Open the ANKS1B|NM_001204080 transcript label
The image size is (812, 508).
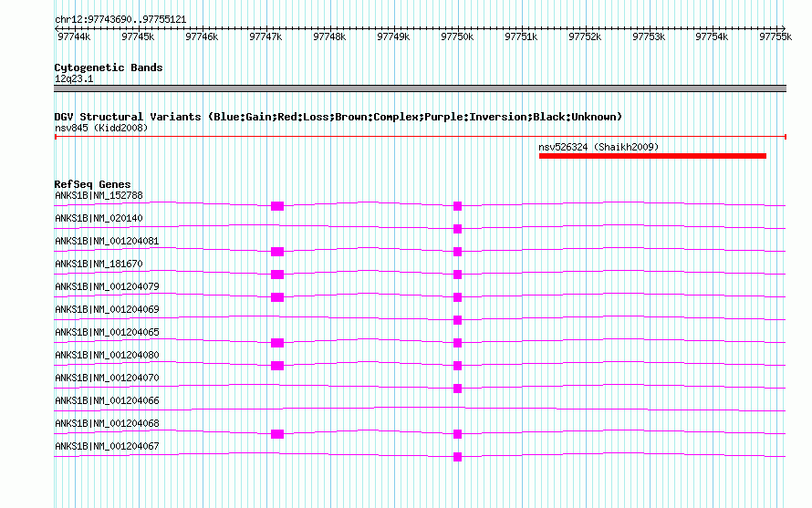click(107, 356)
